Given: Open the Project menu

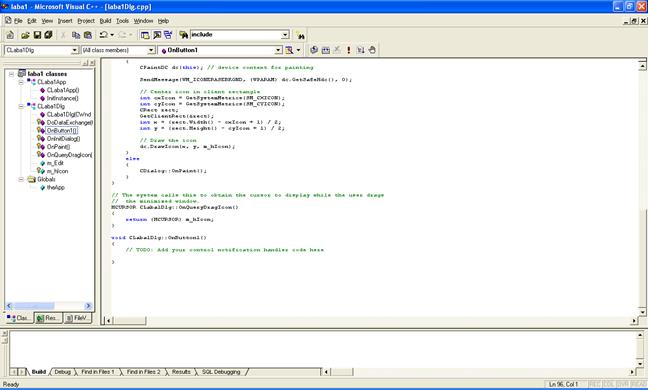Looking at the screenshot, I should pyautogui.click(x=86, y=21).
